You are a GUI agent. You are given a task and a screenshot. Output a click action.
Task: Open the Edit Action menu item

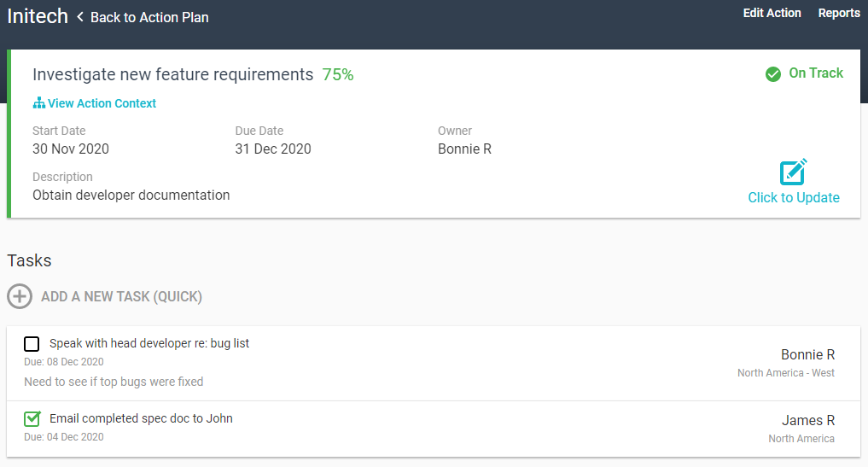click(x=772, y=13)
